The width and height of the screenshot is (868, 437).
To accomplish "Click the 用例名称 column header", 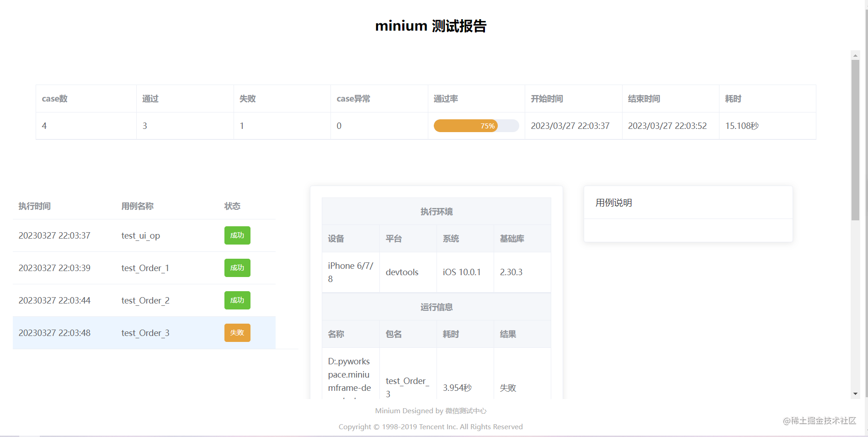I will point(138,206).
